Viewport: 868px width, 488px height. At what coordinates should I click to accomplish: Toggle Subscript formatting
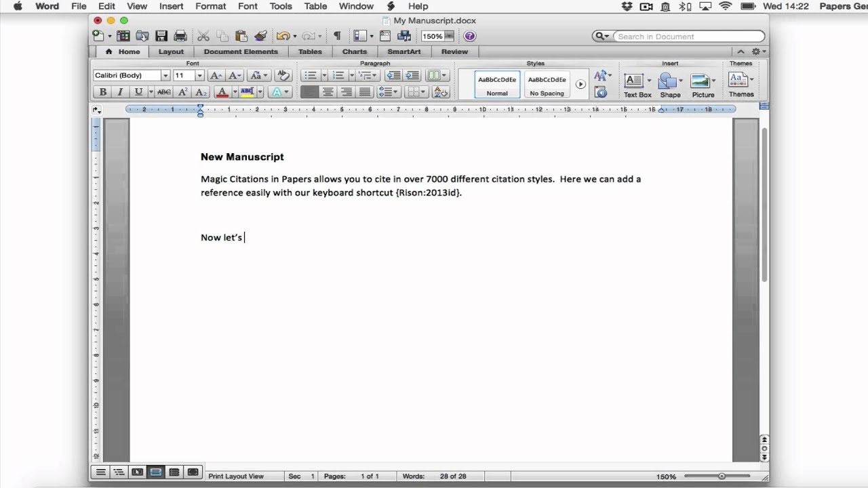tap(200, 92)
